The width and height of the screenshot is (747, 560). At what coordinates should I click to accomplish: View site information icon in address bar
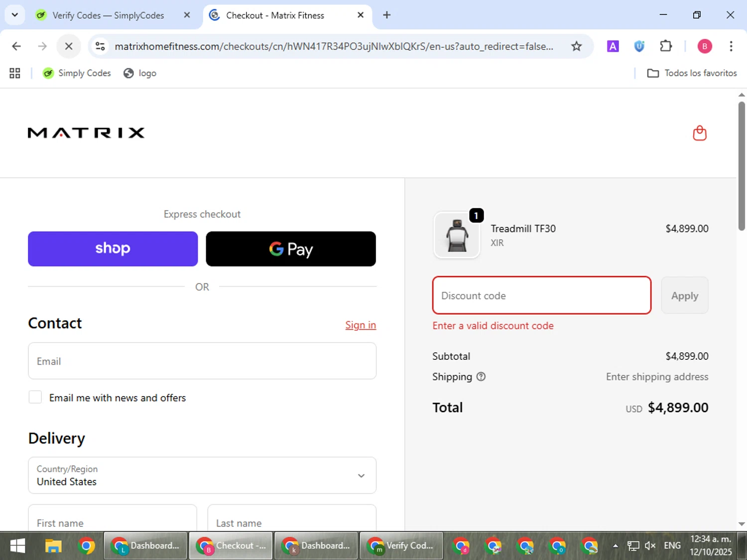click(x=100, y=46)
